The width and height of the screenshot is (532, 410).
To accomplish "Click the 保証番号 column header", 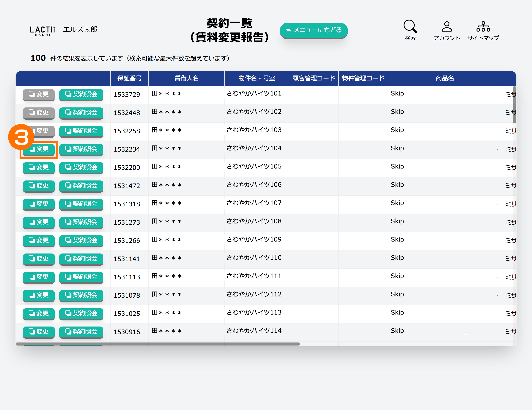I will point(129,78).
